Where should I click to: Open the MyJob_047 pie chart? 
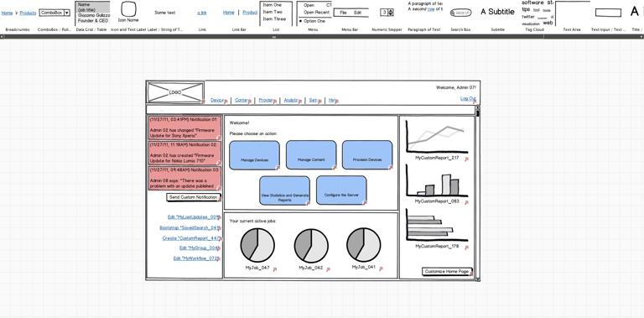click(x=257, y=245)
